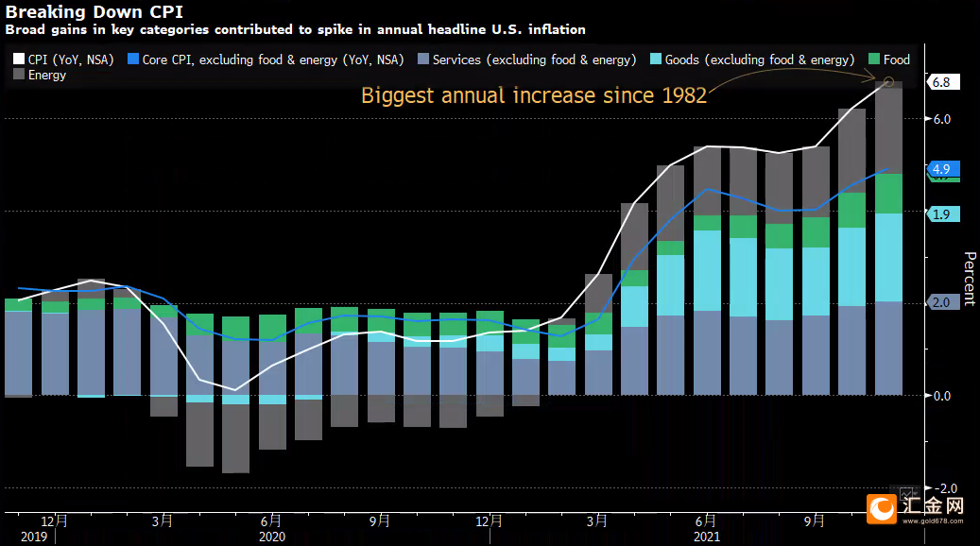Select the 'Services (excluding food & energy)' legend label
The image size is (980, 546).
click(534, 60)
